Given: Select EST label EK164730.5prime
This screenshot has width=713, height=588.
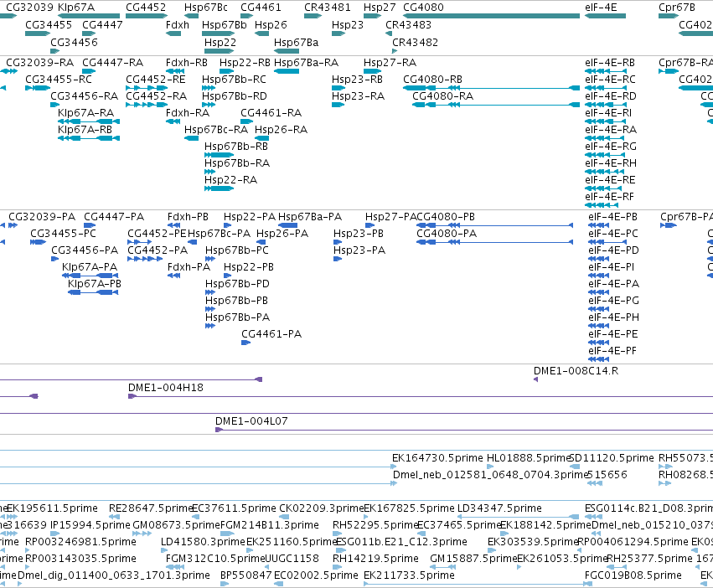Looking at the screenshot, I should point(437,458).
